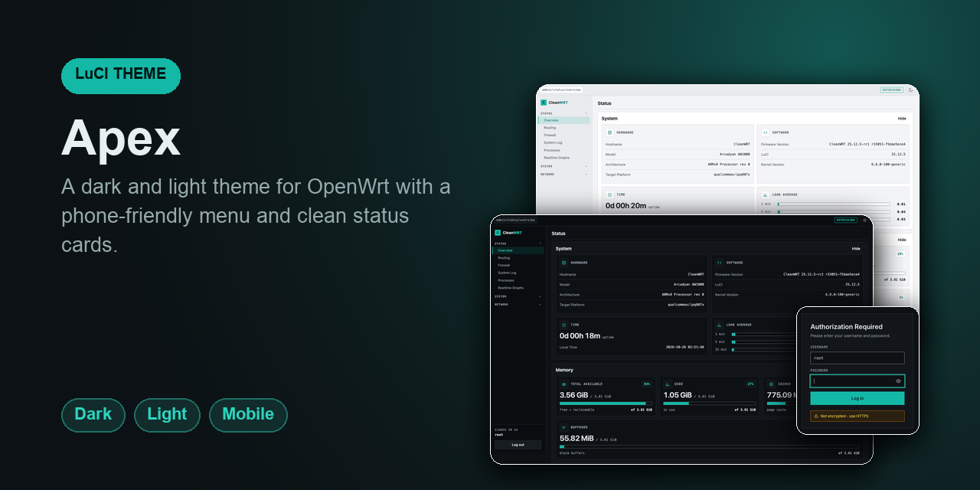Expand Network section in light window sidebar
This screenshot has height=490, width=980.
point(563,174)
